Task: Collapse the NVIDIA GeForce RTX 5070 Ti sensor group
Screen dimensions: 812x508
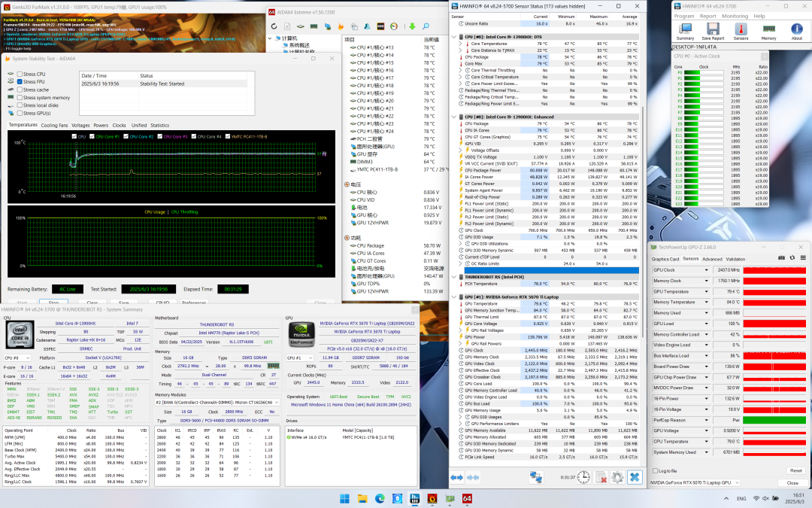Action: coord(454,297)
